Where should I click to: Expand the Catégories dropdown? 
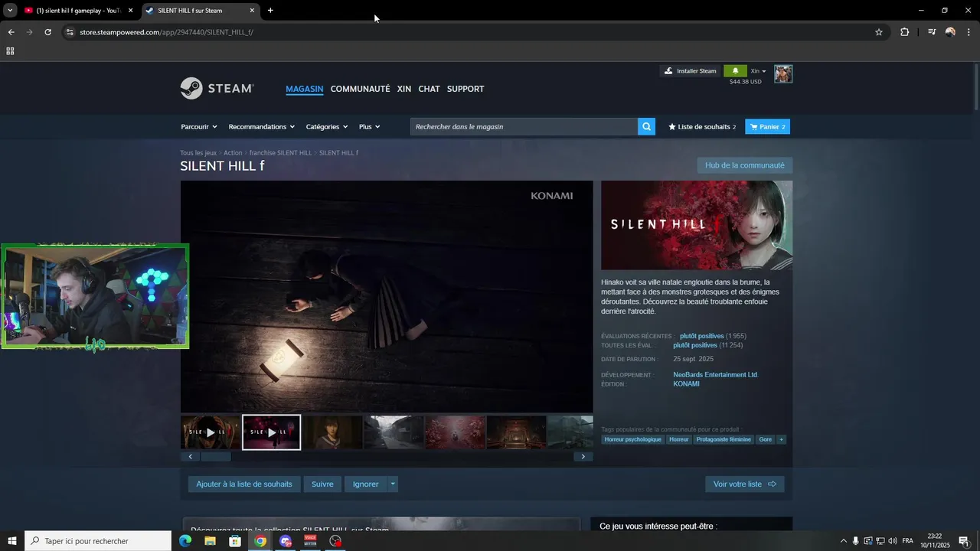point(327,127)
